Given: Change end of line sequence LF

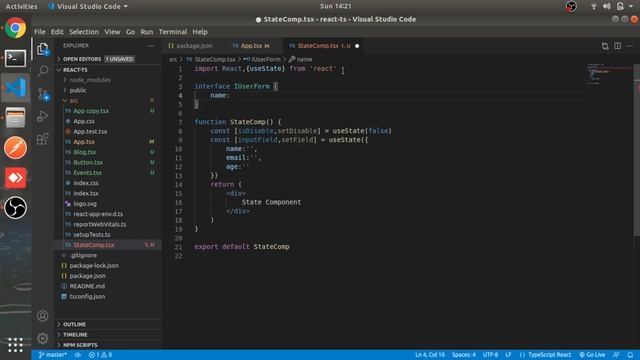Looking at the screenshot, I should click(x=508, y=355).
